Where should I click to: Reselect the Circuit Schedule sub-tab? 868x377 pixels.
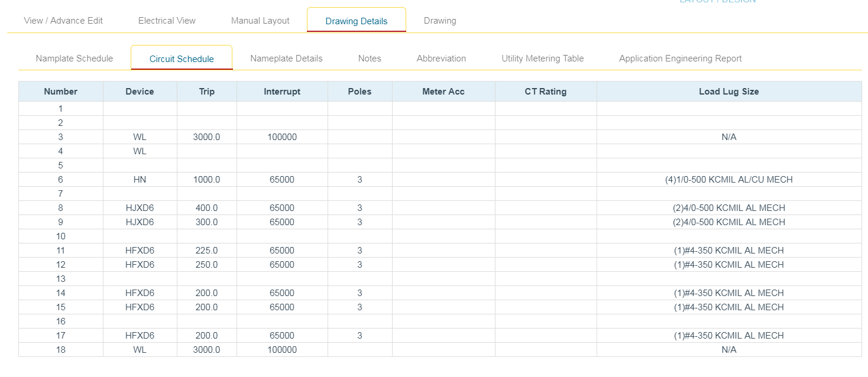tap(181, 58)
